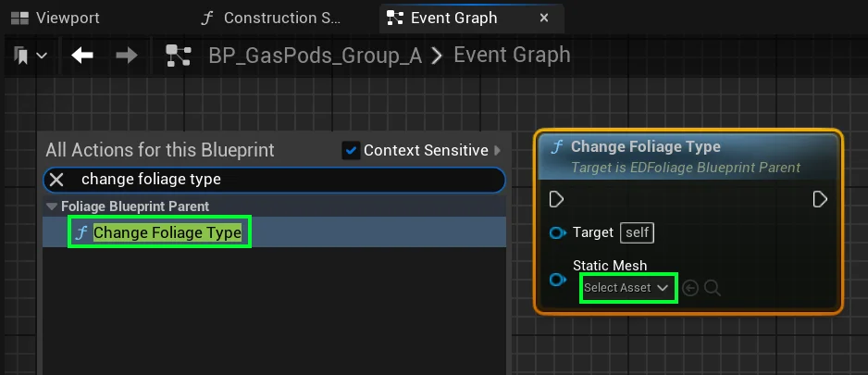Viewport: 868px width, 375px height.
Task: Expand the arrow next to Context Sensitive
Action: pos(498,150)
